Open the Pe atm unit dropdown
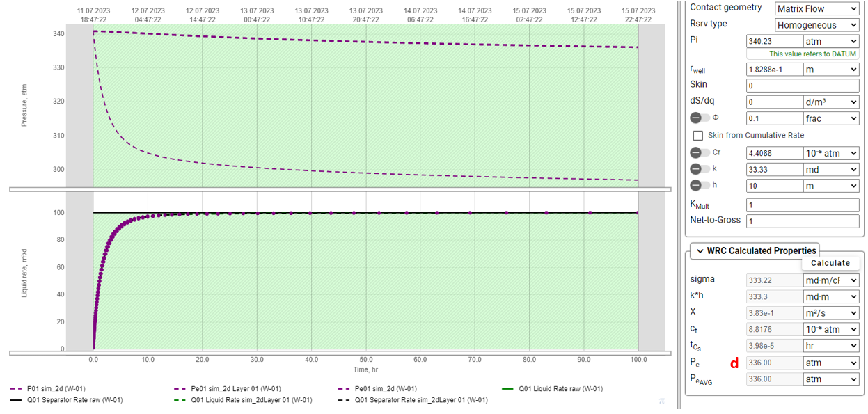This screenshot has width=868, height=414. [x=831, y=363]
